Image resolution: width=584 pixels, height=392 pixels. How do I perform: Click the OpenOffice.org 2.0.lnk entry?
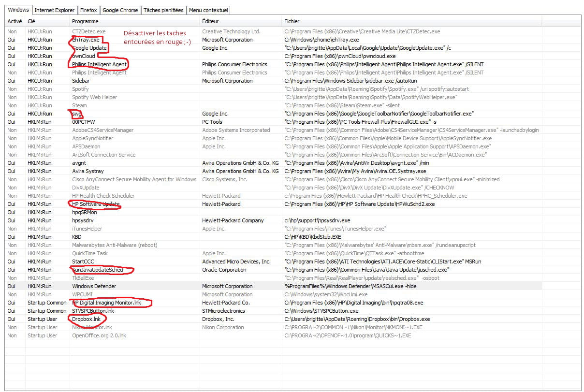pyautogui.click(x=99, y=335)
